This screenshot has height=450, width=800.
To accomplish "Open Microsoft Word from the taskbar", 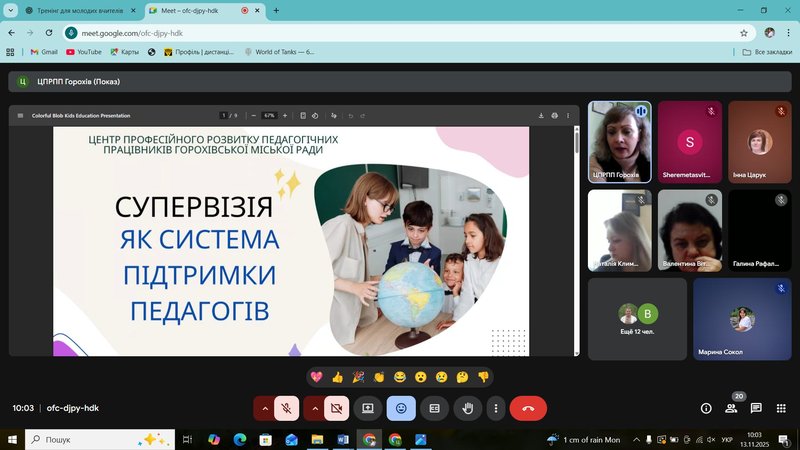I will tap(343, 439).
